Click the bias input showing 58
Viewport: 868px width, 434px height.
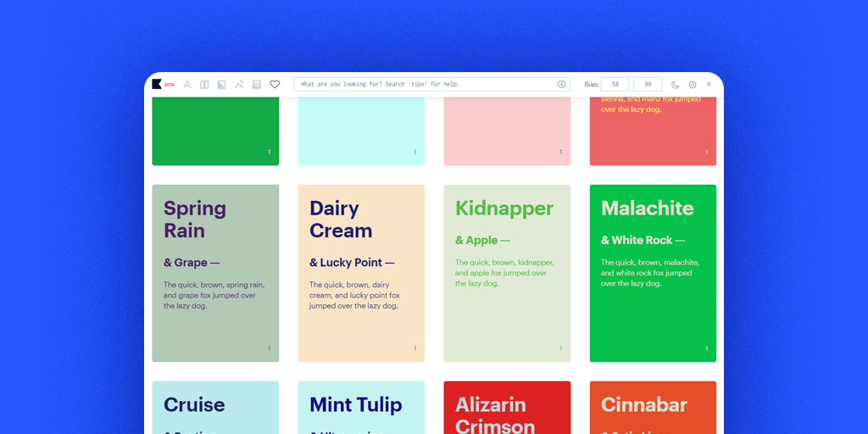615,85
